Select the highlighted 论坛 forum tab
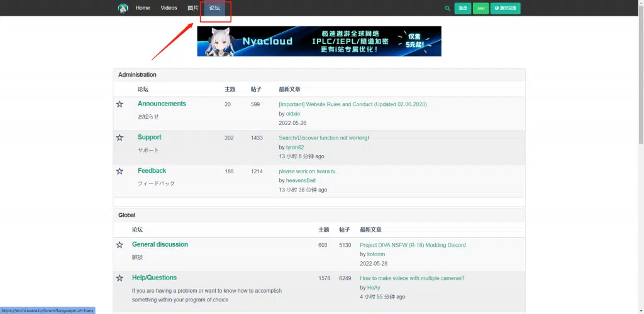 [214, 8]
